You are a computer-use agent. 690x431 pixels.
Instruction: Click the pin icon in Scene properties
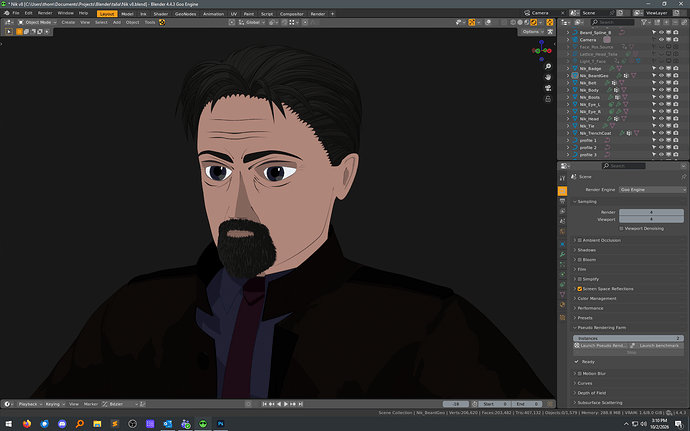coord(683,177)
